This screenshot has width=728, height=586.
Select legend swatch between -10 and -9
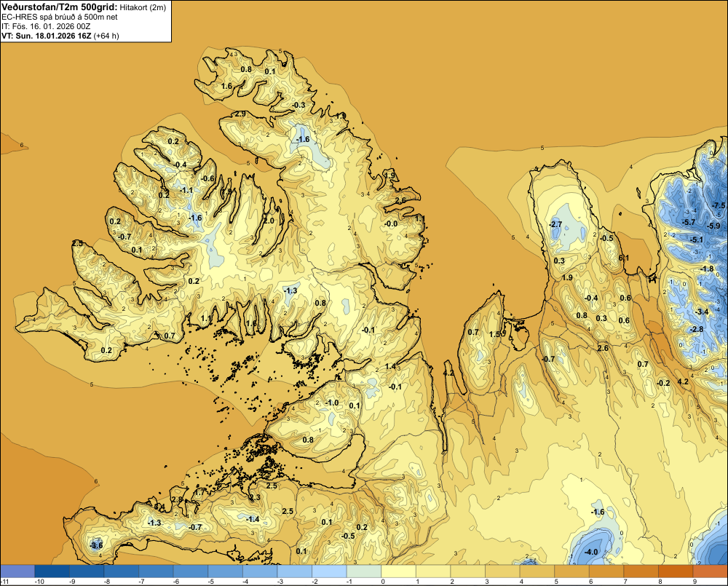[52, 571]
